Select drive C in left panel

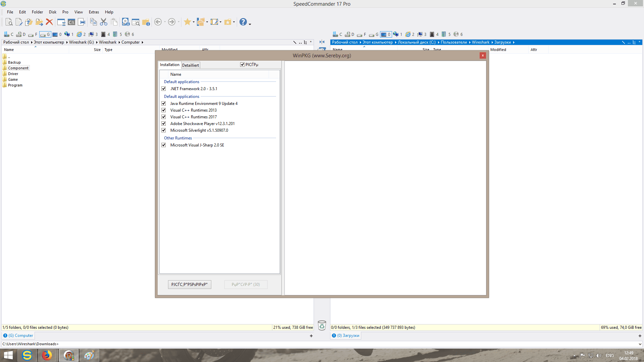[x=9, y=34]
